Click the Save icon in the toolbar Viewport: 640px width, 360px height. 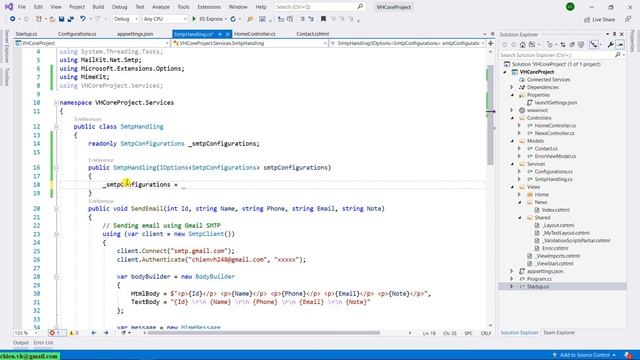tap(62, 19)
